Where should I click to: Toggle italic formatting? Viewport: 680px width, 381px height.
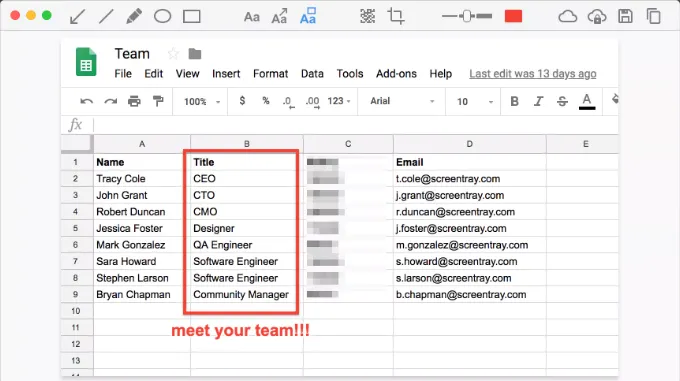(538, 101)
